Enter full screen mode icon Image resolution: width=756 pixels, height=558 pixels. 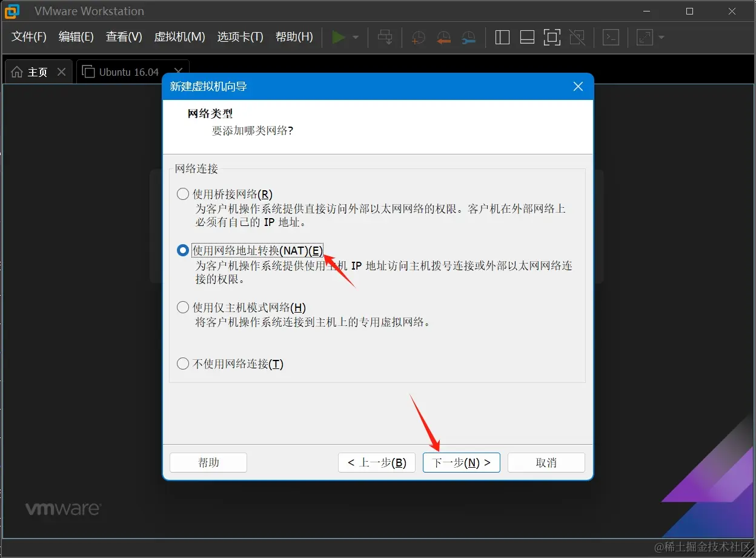[552, 38]
